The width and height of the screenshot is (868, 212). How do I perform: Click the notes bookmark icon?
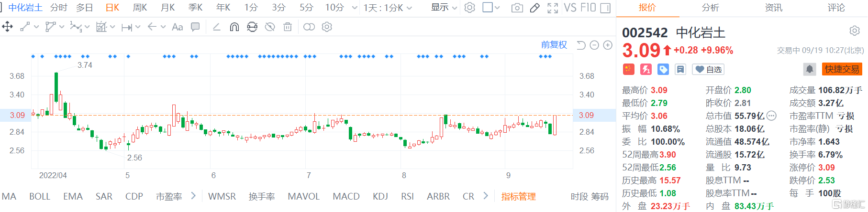680,69
